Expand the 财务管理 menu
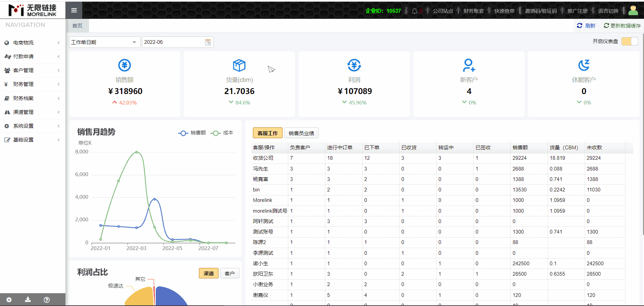Image resolution: width=644 pixels, height=306 pixels. [23, 84]
